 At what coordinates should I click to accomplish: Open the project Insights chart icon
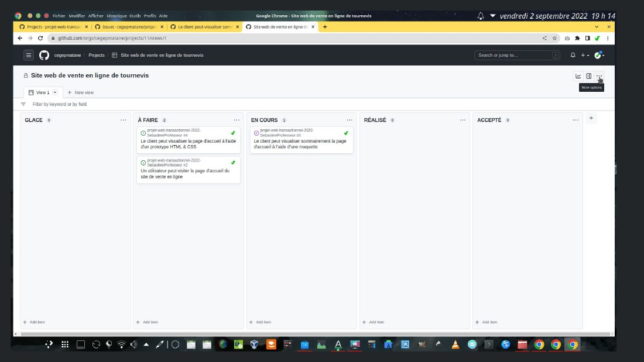578,76
